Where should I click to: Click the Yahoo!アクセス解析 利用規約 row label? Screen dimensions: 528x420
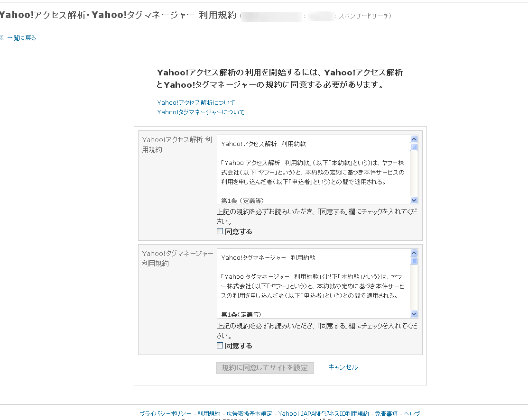coord(177,145)
